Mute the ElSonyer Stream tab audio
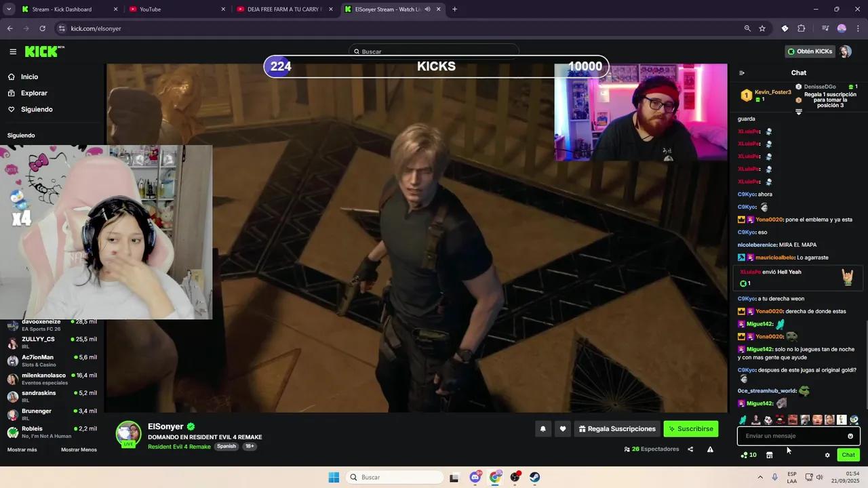Screen dimensions: 868x488 [x=427, y=9]
